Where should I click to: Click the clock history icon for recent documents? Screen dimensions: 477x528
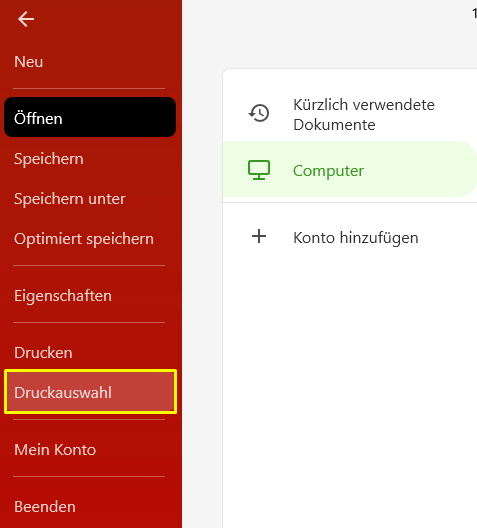coord(259,113)
